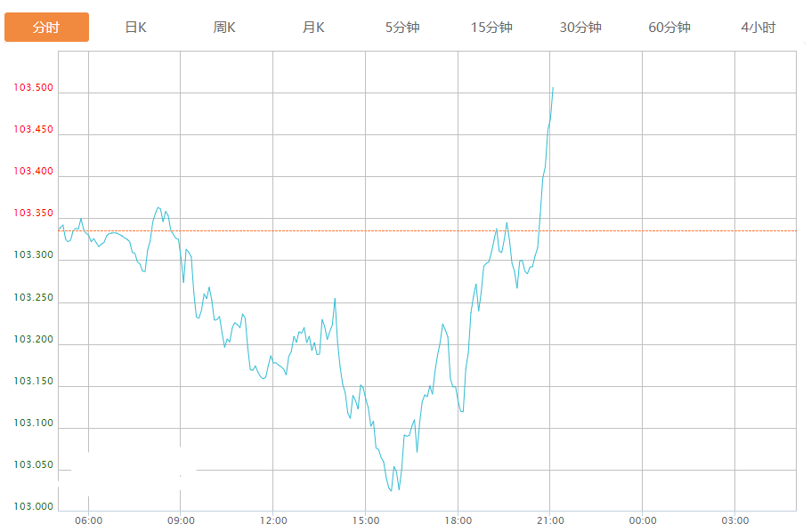Select the 分时 tab
This screenshot has width=811, height=532.
coord(46,28)
